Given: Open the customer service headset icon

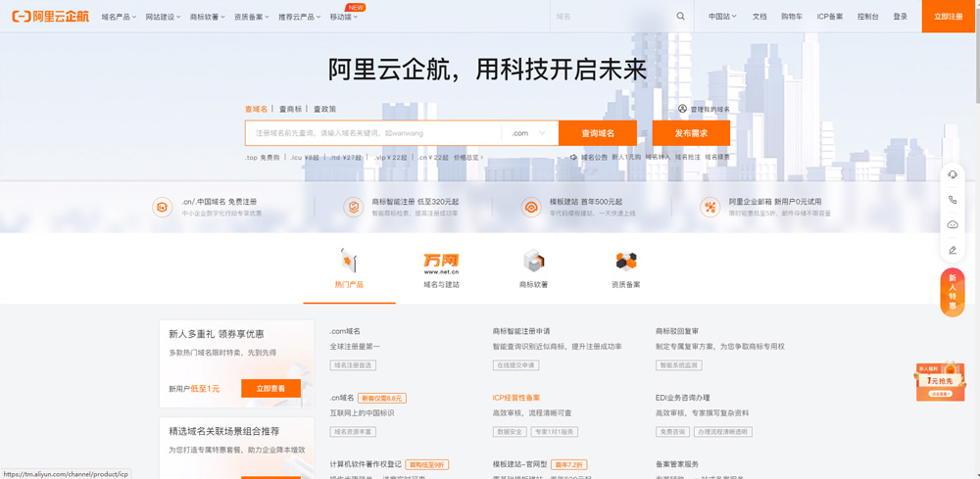Looking at the screenshot, I should [953, 175].
